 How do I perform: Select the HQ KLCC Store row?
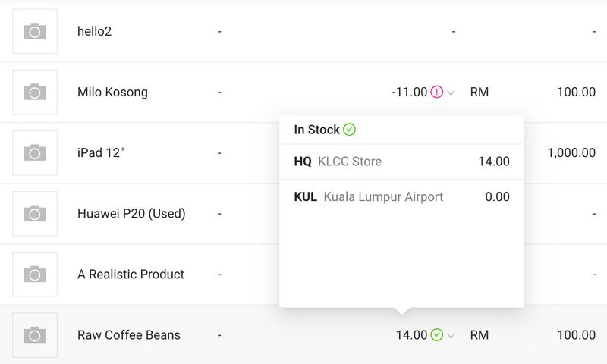click(x=401, y=162)
